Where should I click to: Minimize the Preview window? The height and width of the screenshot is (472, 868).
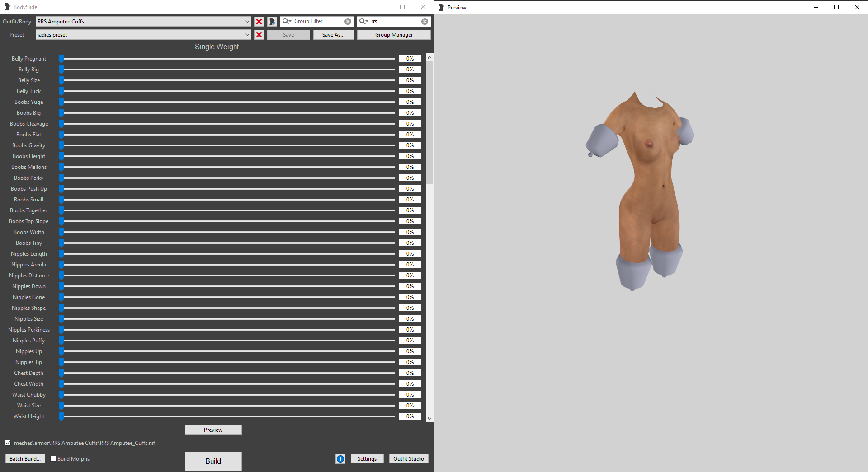click(816, 7)
